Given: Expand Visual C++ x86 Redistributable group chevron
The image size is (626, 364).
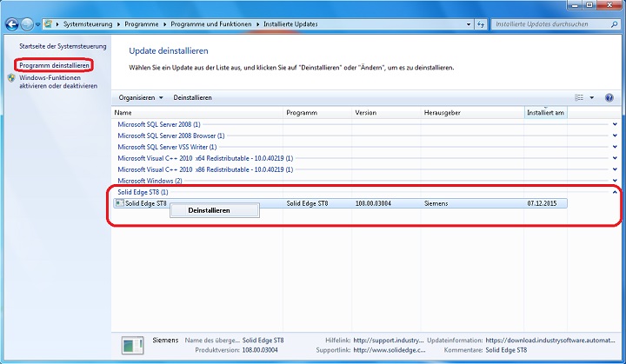Looking at the screenshot, I should point(615,169).
